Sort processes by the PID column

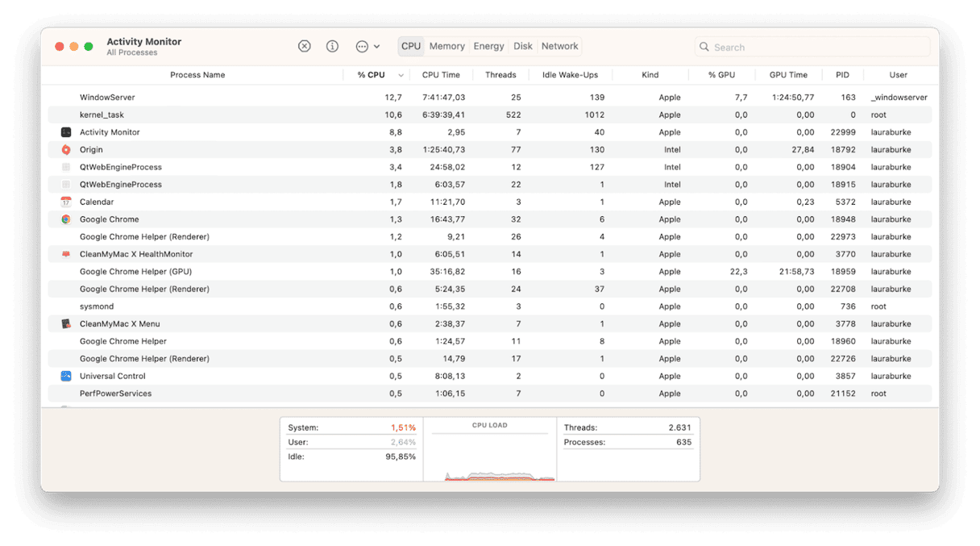pyautogui.click(x=842, y=74)
